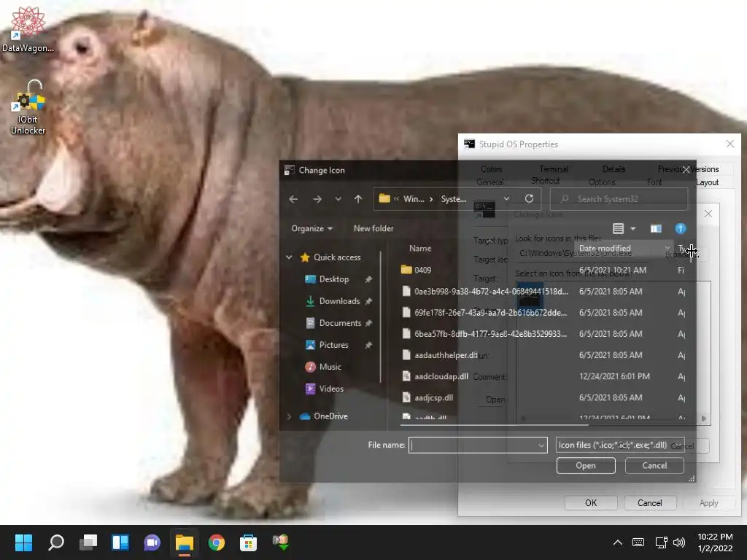Screen dimensions: 747x560
Task: Switch to Layout tab in Properties window
Action: click(x=708, y=182)
